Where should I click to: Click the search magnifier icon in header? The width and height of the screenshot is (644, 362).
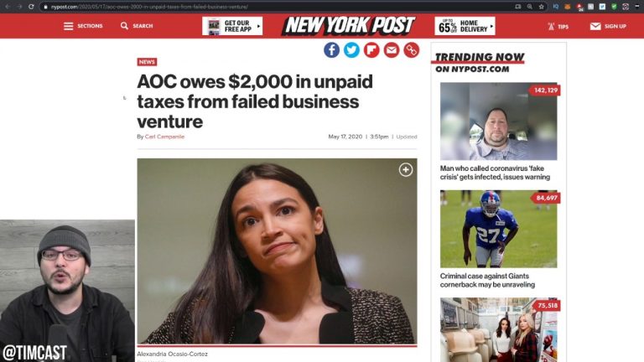tap(125, 26)
